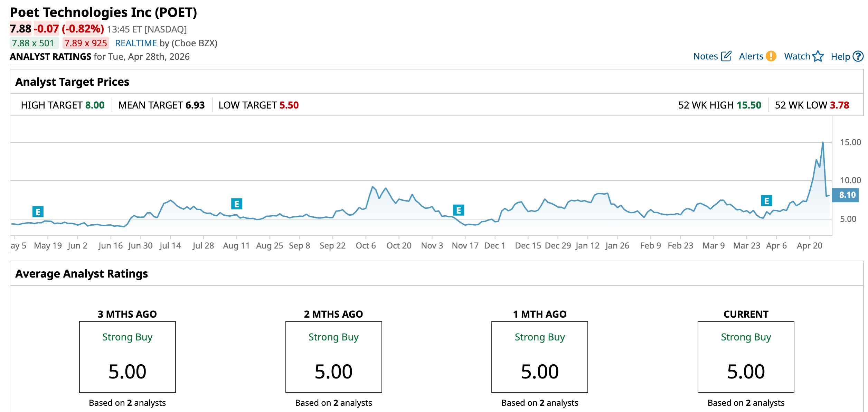Viewport: 868px width, 412px height.
Task: Click the Help question mark icon
Action: click(858, 56)
